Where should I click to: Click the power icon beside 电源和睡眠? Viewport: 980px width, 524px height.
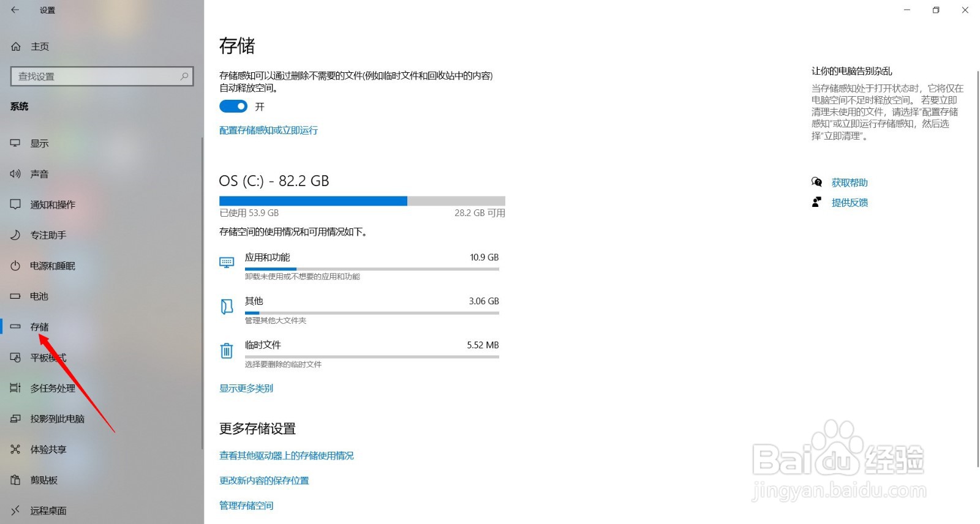click(15, 266)
